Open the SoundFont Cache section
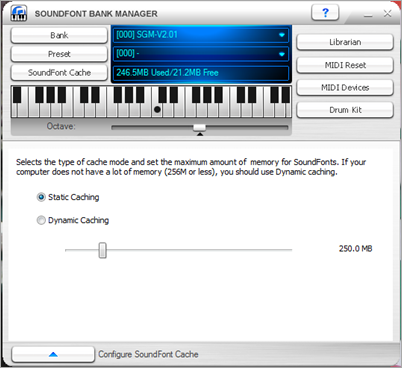This screenshot has width=402, height=368. 59,73
